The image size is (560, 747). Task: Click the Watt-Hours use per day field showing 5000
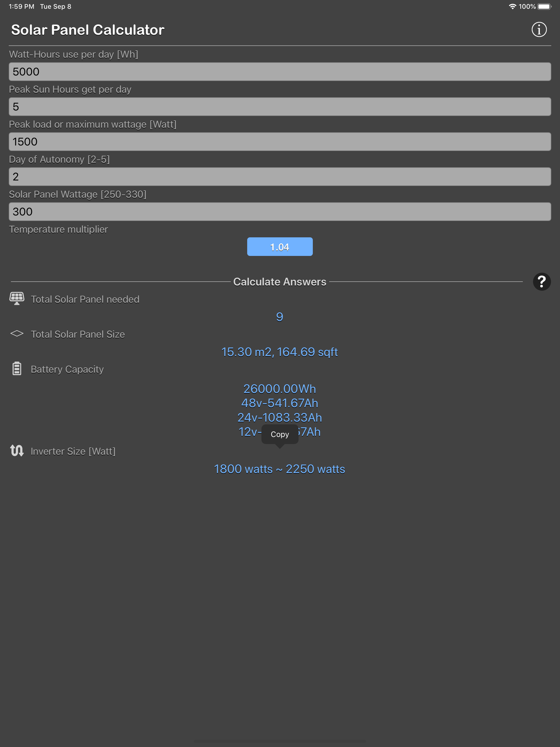(280, 72)
